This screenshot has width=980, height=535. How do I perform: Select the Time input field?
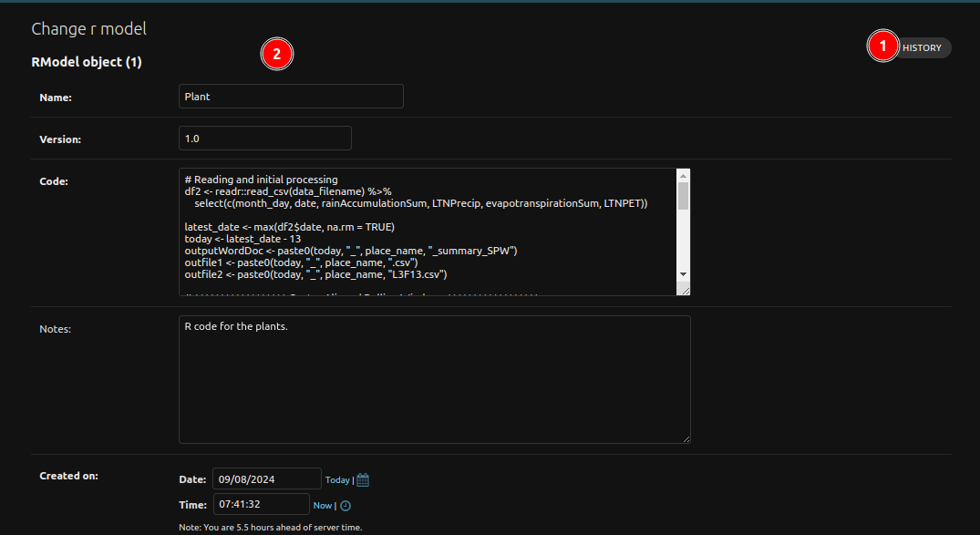[x=261, y=505]
